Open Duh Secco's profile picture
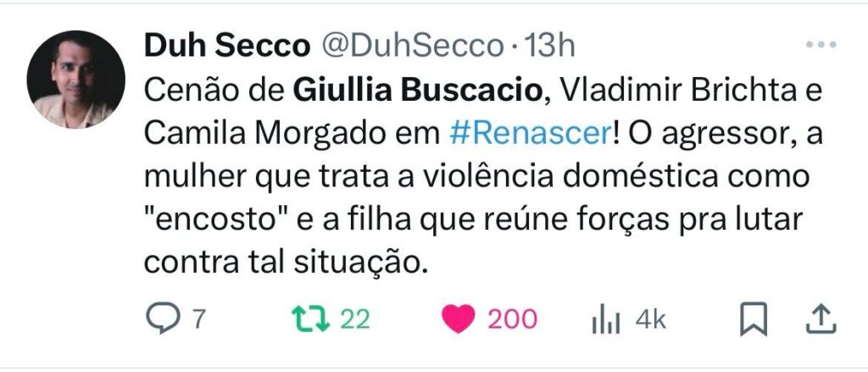The width and height of the screenshot is (868, 372). point(75,79)
